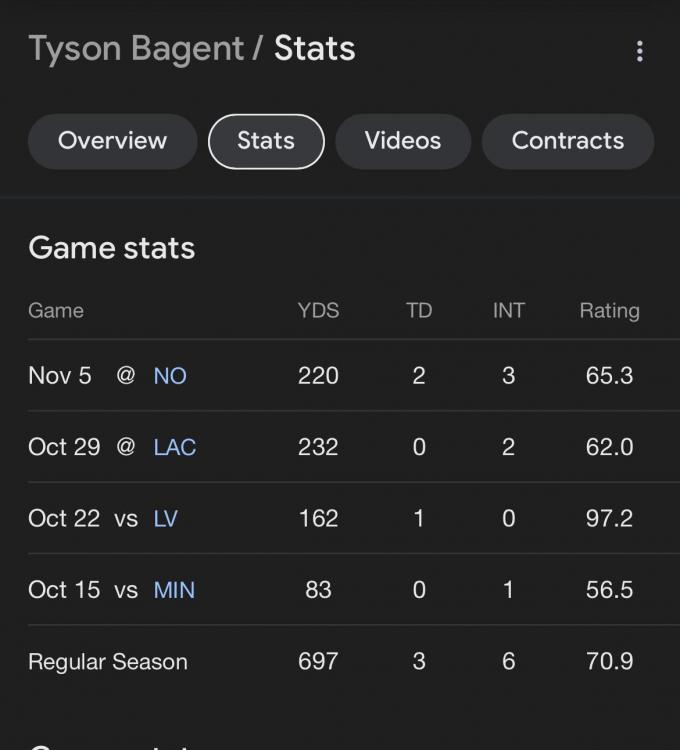Open the LAC team link
Image resolution: width=680 pixels, height=750 pixels.
click(x=174, y=447)
